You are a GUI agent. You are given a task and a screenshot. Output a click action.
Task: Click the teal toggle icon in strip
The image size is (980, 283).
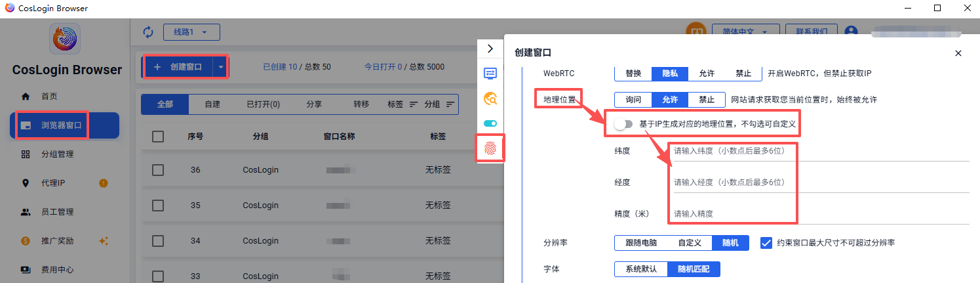click(490, 123)
